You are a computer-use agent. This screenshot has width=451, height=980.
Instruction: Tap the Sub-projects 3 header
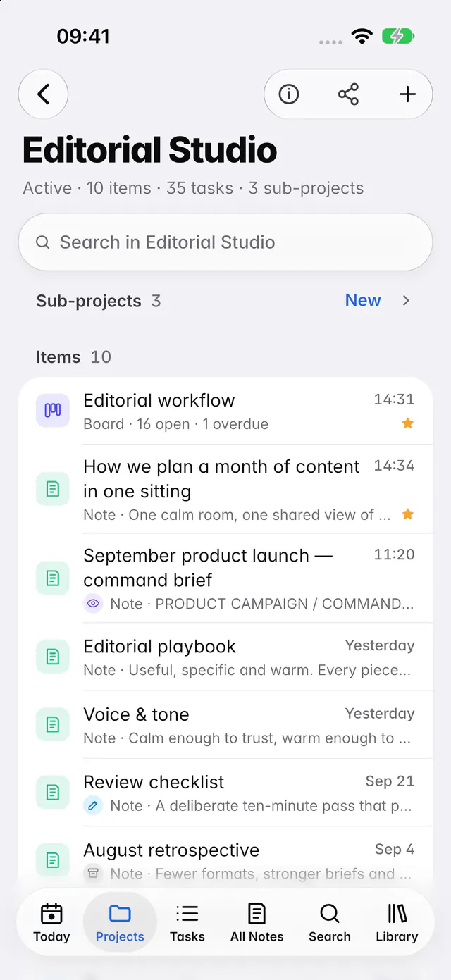pyautogui.click(x=99, y=301)
